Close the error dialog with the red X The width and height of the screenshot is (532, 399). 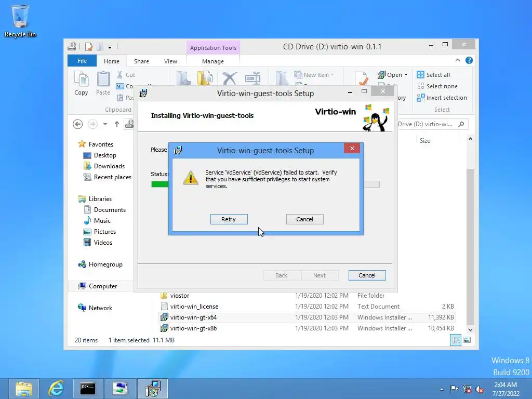click(x=352, y=148)
